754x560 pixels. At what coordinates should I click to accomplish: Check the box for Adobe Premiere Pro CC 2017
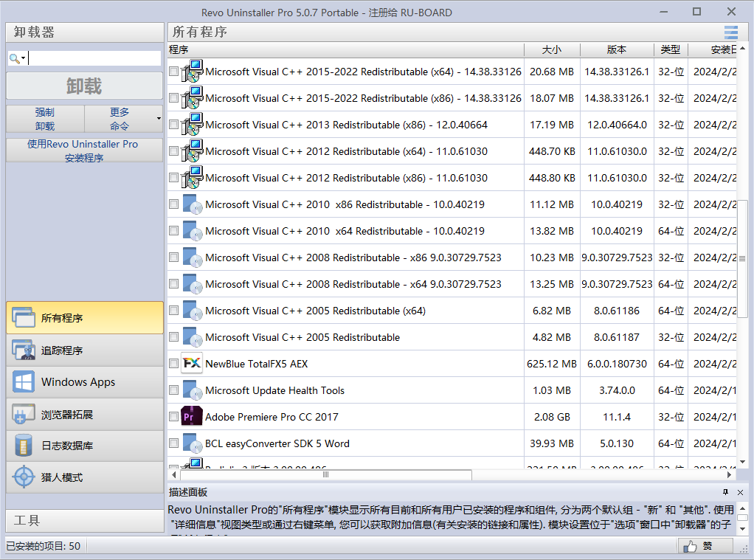pyautogui.click(x=173, y=417)
